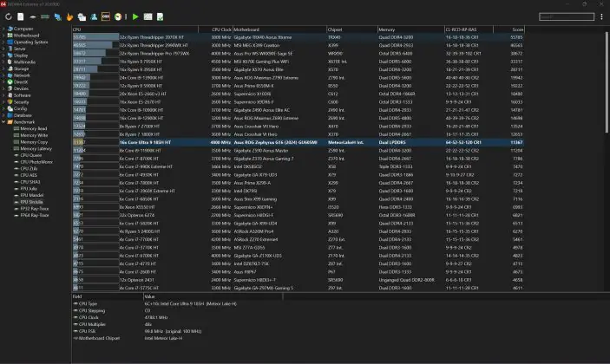Open the results list toolbar icon
The image size is (610, 364).
[x=148, y=16]
